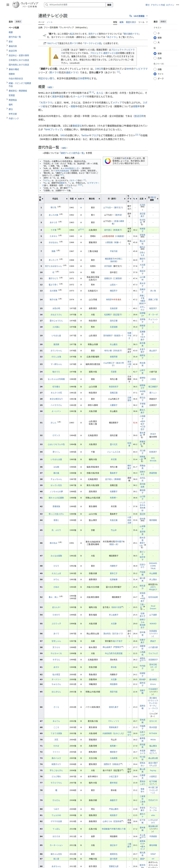Click the ログイン link
Image resolution: width=186 pixels, height=868 pixels.
[x=170, y=5]
